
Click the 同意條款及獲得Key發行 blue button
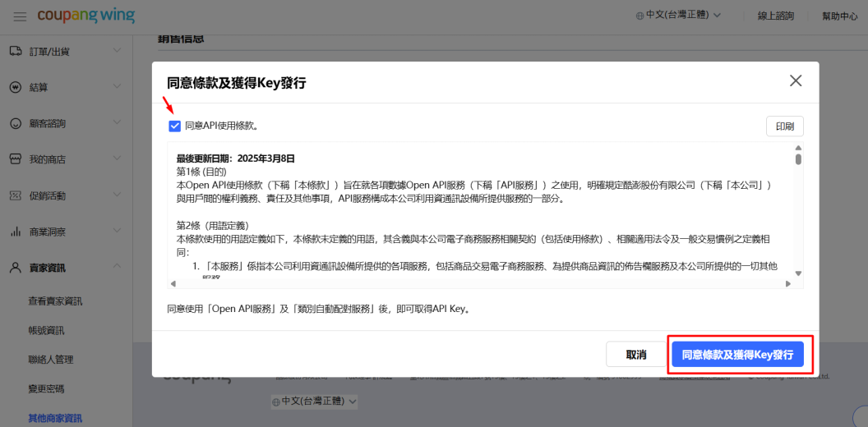click(737, 355)
